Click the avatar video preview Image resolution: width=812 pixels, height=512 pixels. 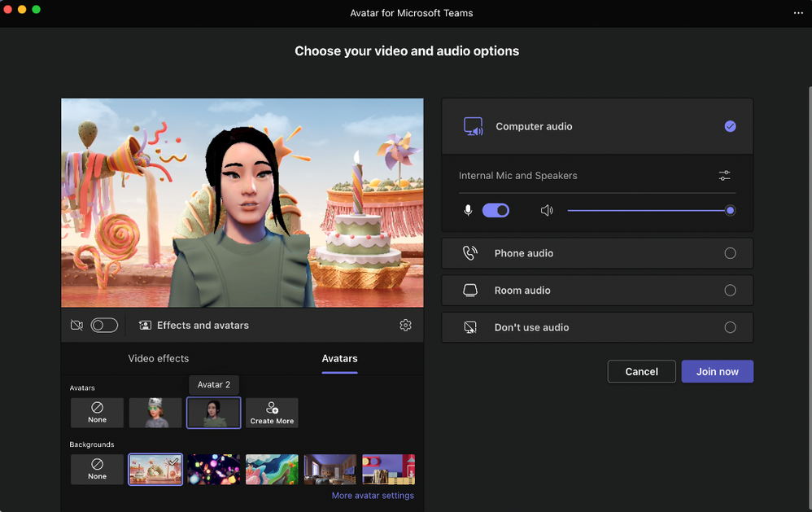coord(242,203)
